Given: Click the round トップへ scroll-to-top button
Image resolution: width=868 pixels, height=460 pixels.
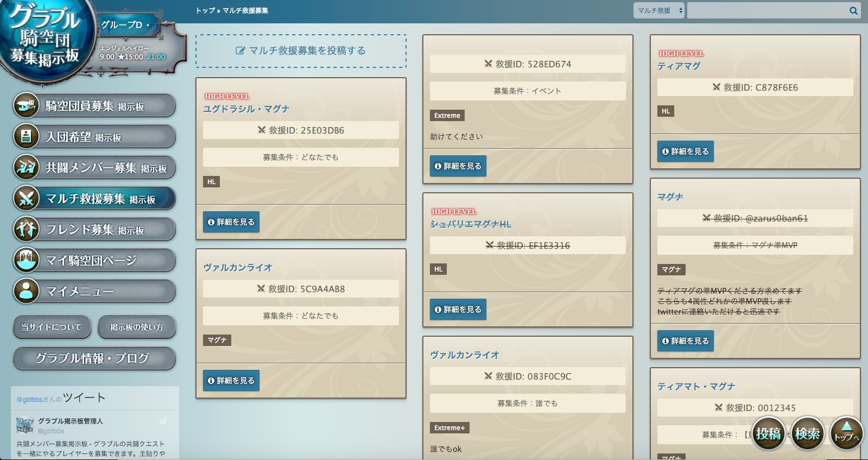Looking at the screenshot, I should [847, 433].
